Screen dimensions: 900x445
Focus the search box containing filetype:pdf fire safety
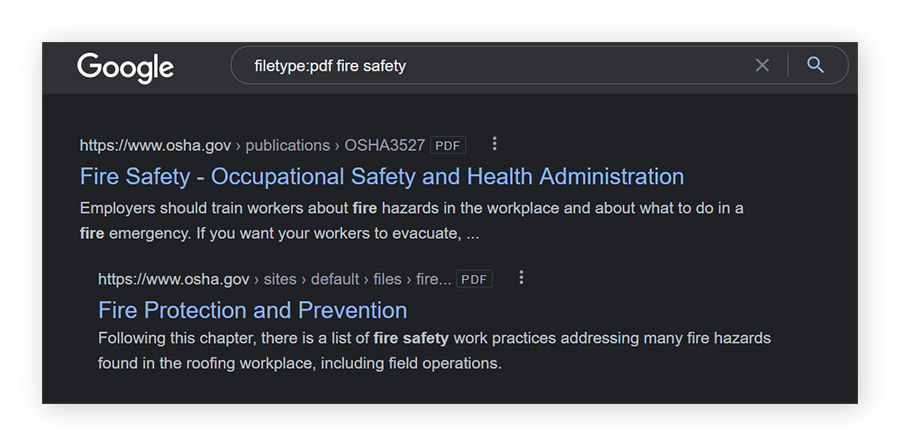(x=490, y=66)
